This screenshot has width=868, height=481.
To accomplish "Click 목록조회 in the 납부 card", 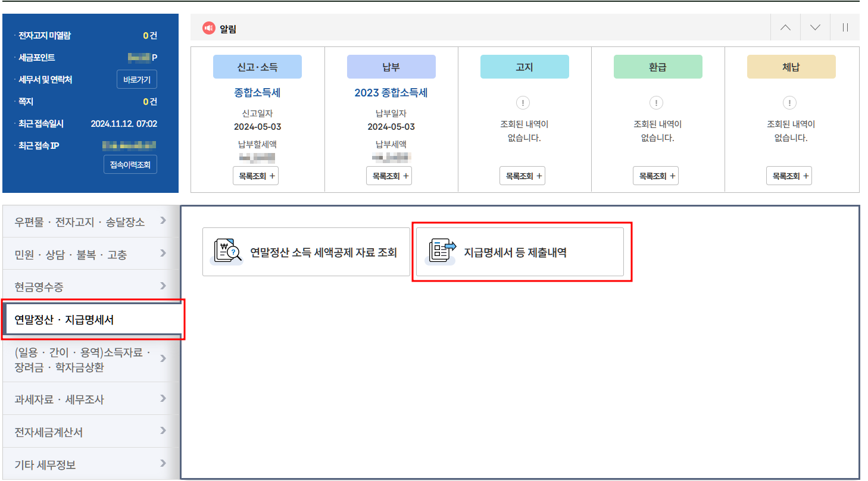I will (389, 175).
